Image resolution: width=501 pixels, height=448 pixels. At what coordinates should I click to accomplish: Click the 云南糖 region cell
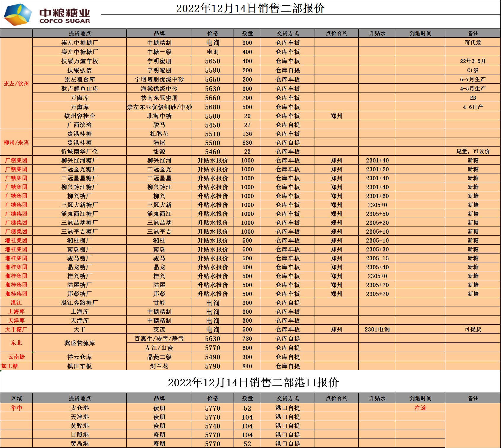point(16,357)
